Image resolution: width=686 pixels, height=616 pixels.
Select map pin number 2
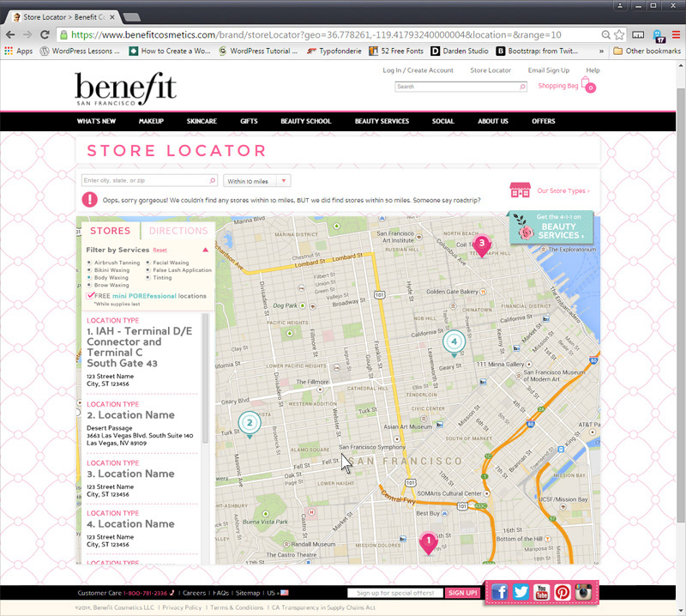(x=250, y=423)
